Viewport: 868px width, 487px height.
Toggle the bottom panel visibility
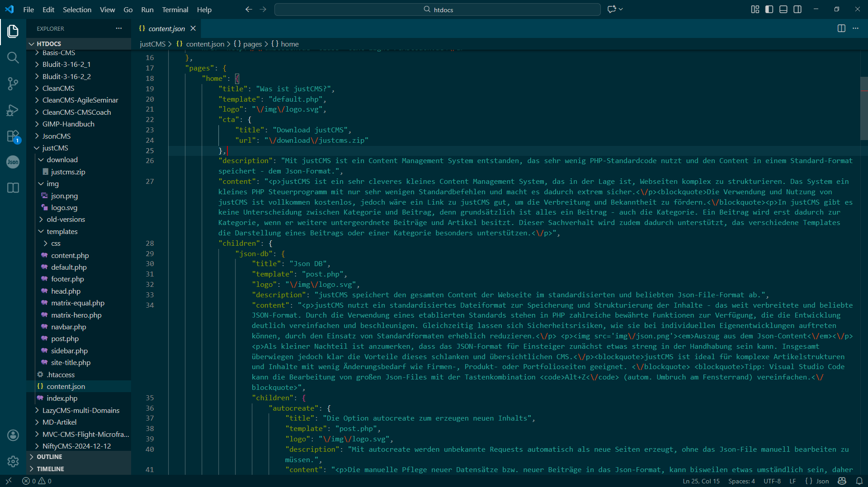point(783,9)
